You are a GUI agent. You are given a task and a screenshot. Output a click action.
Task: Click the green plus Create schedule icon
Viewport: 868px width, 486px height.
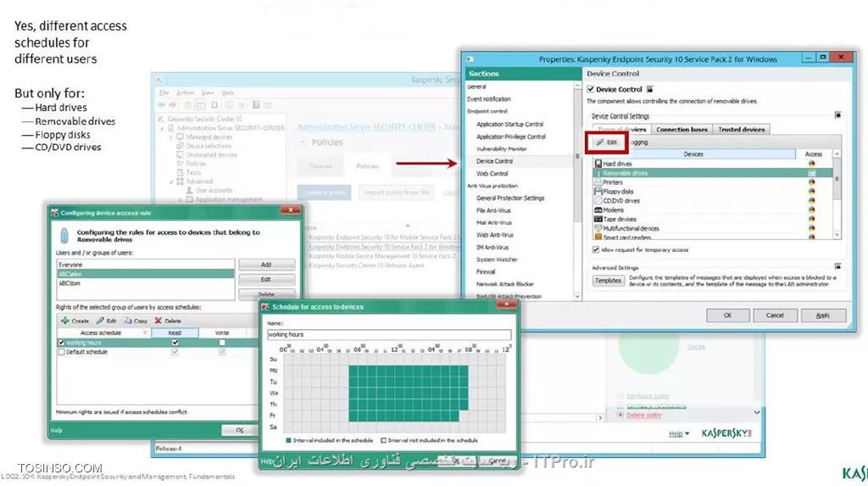[64, 321]
